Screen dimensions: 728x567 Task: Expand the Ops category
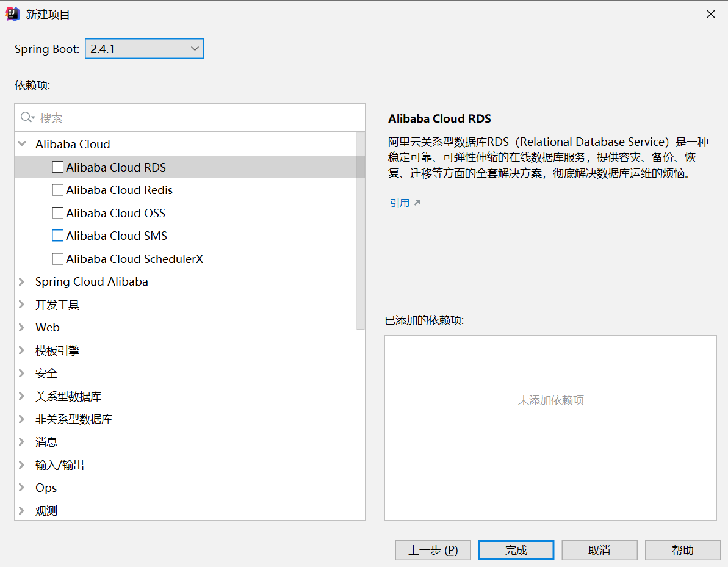click(x=22, y=488)
